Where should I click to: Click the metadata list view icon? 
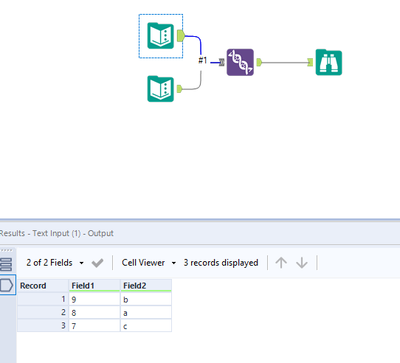coord(7,264)
